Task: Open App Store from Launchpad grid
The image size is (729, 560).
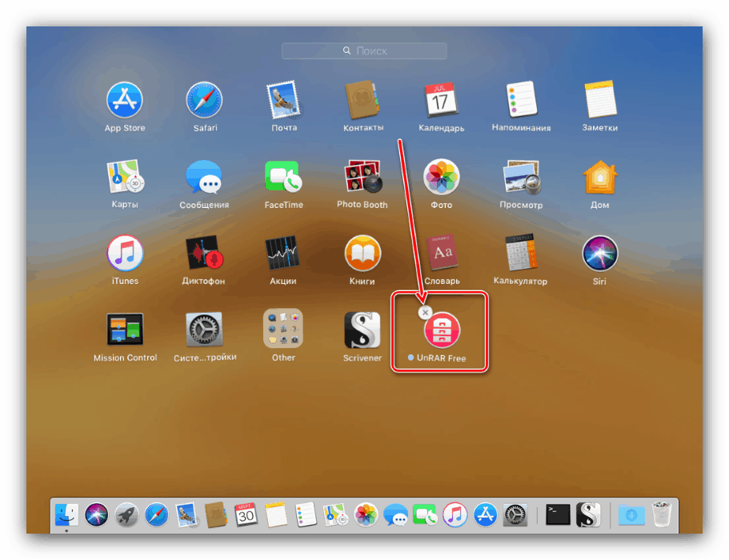Action: click(x=125, y=99)
